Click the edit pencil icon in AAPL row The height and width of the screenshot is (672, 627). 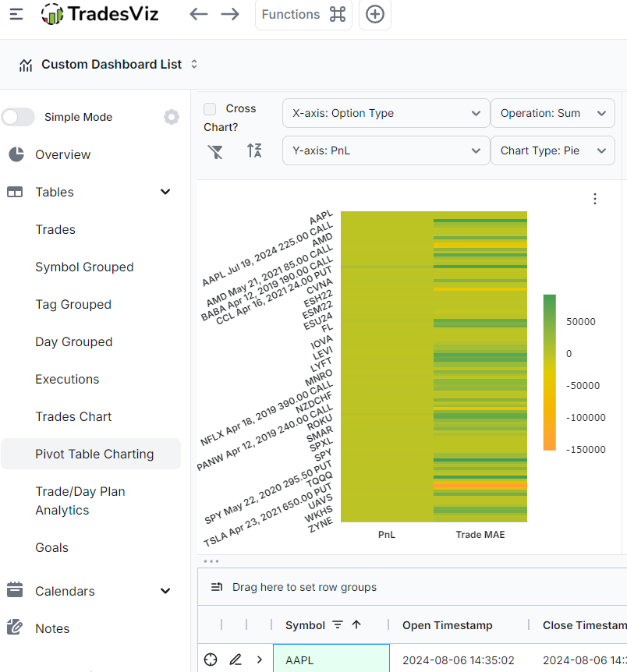pos(236,660)
